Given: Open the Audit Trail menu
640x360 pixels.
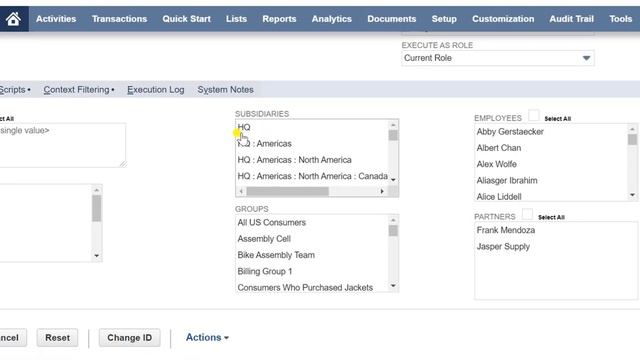Looking at the screenshot, I should pos(571,19).
